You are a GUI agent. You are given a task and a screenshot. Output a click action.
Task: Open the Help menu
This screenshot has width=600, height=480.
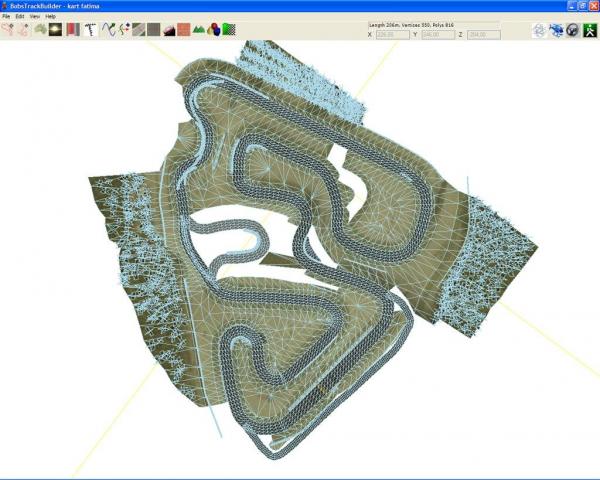pos(51,17)
